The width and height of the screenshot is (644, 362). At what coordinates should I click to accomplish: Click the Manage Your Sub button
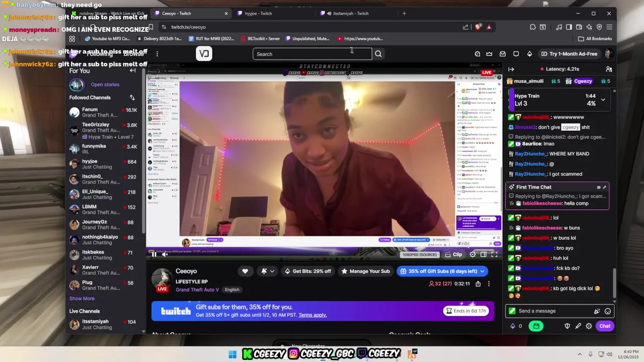365,271
